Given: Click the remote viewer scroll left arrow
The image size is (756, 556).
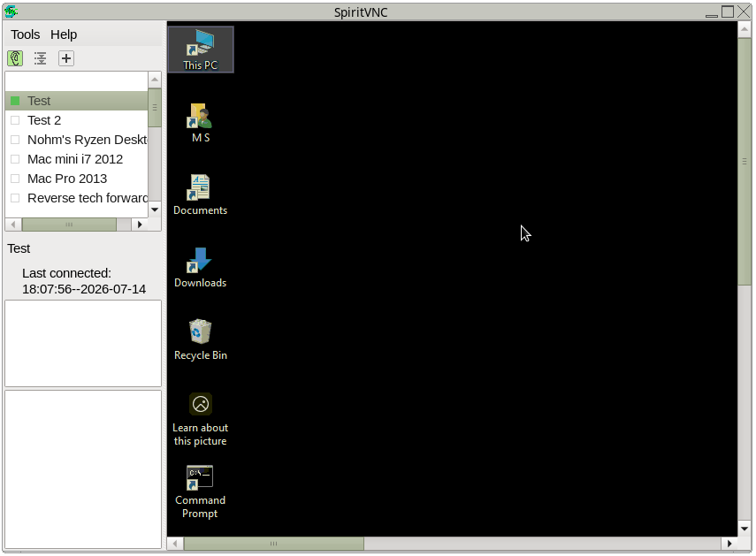Looking at the screenshot, I should (x=175, y=544).
